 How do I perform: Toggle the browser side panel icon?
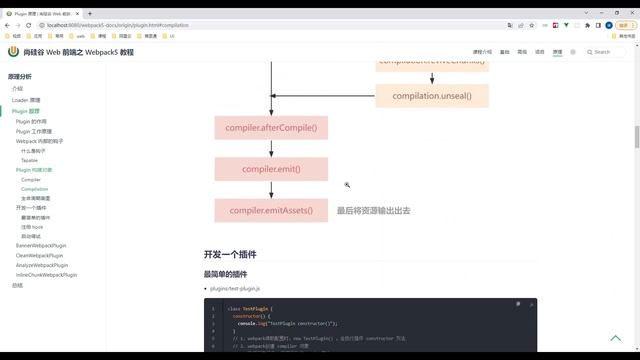pyautogui.click(x=598, y=25)
